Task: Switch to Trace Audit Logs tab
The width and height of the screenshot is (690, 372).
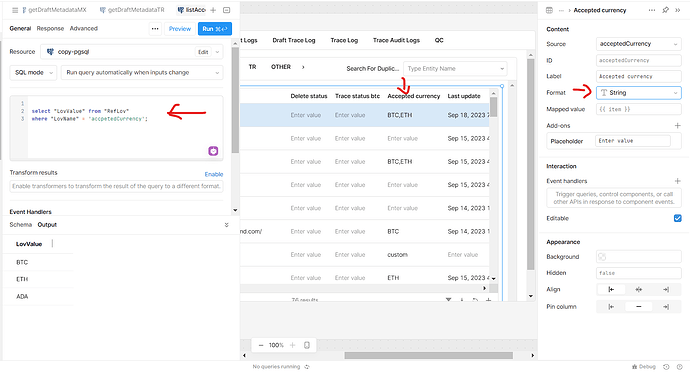Action: pos(396,40)
